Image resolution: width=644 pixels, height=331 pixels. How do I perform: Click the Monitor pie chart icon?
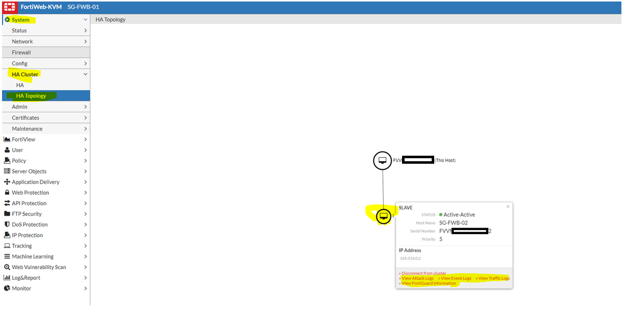[7, 288]
